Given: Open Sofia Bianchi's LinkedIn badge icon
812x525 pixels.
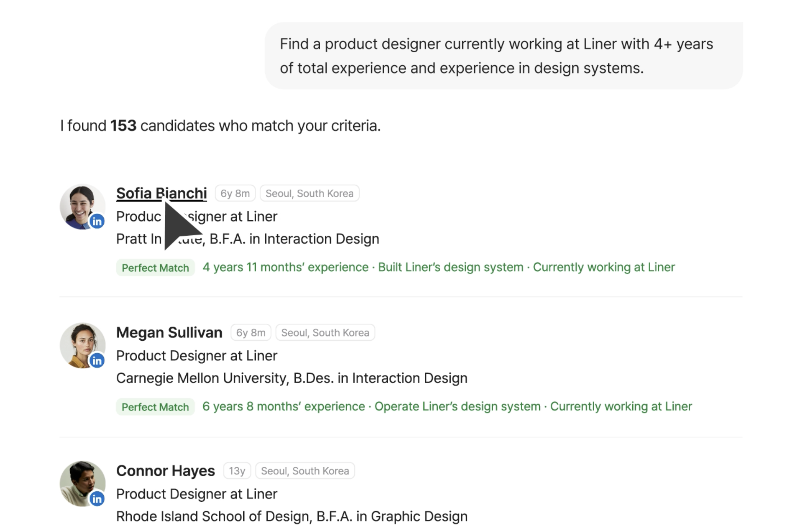Looking at the screenshot, I should click(97, 222).
